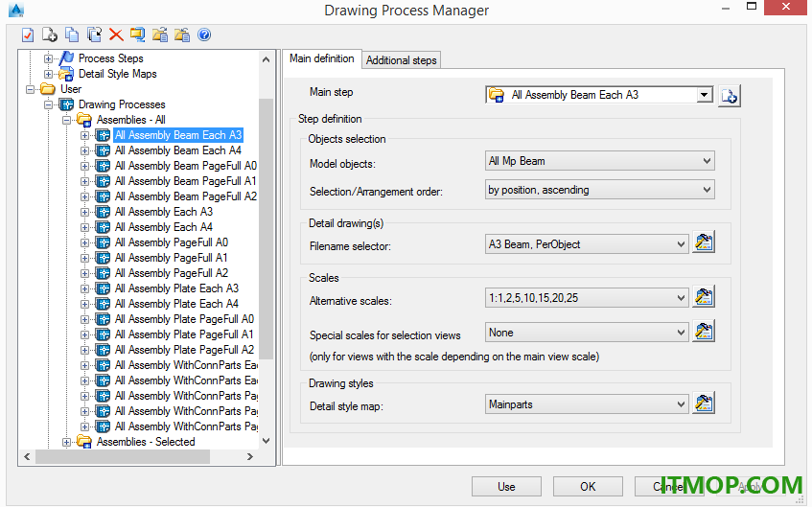Select All Assembly Plate PageFull A0

pos(184,319)
